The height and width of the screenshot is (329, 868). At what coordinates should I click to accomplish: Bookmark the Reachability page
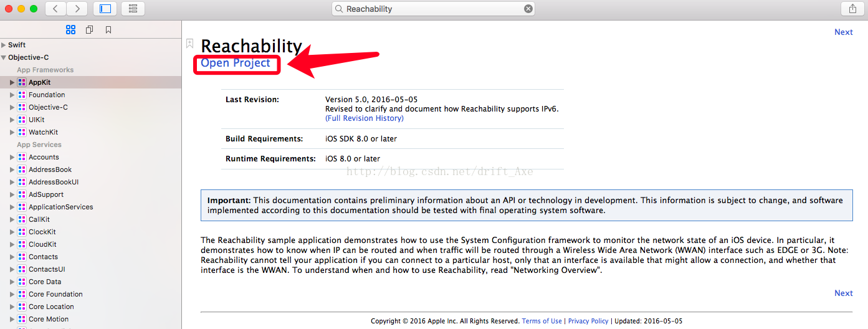(189, 43)
